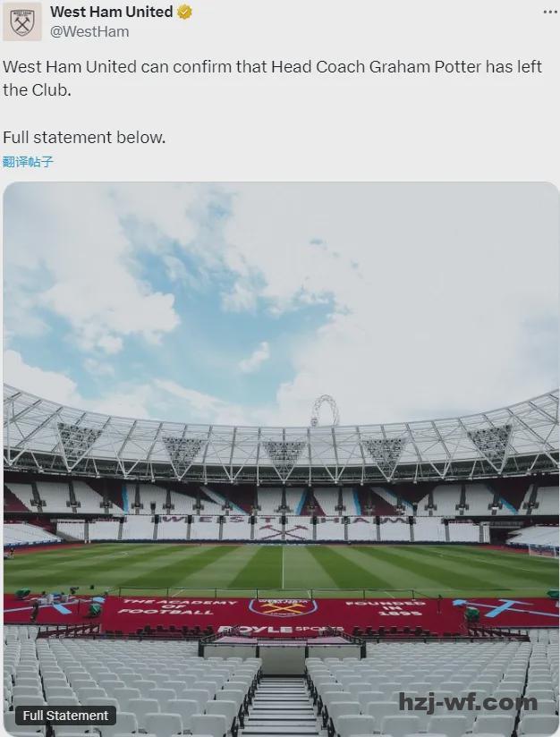
Task: Click crossed hammers on far stand seats
Action: point(282,532)
